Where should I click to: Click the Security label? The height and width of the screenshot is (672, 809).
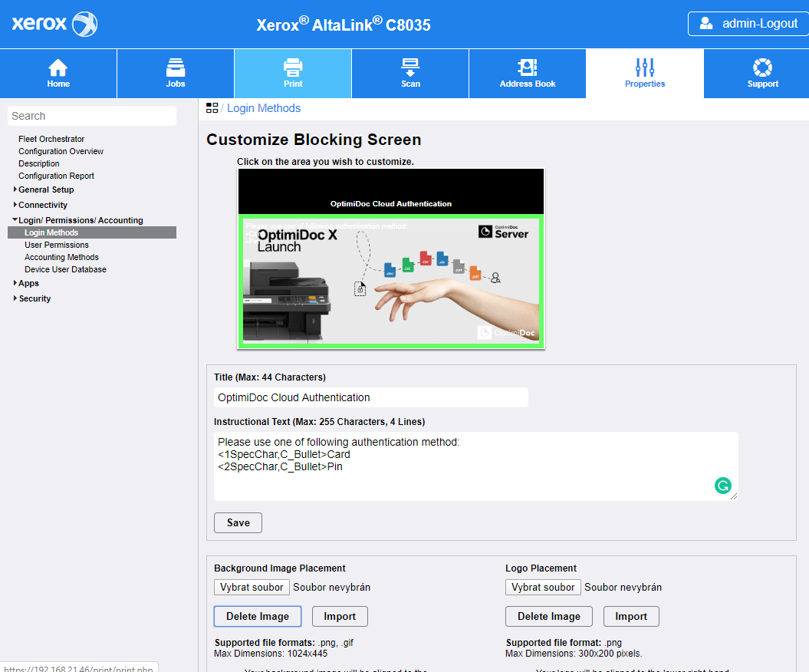[35, 298]
